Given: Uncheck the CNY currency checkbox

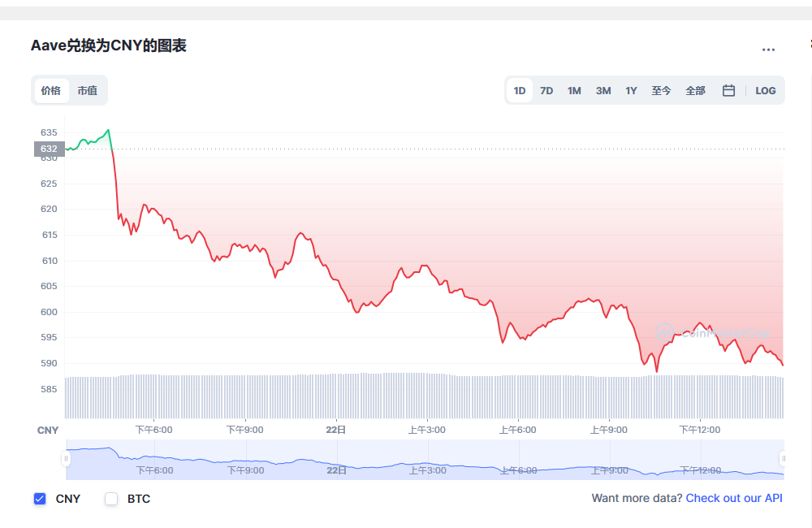Looking at the screenshot, I should click(40, 499).
